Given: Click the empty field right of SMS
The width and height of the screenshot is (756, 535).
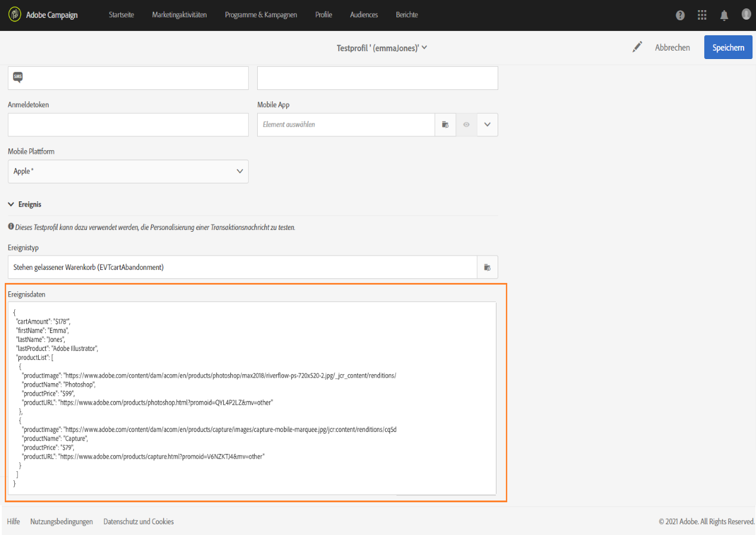Looking at the screenshot, I should (x=377, y=77).
